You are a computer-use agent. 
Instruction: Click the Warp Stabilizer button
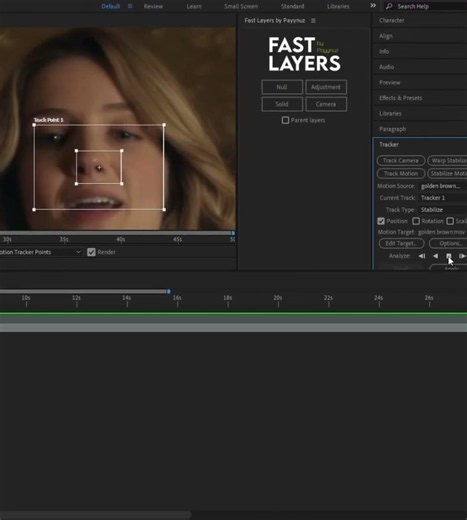coord(447,161)
